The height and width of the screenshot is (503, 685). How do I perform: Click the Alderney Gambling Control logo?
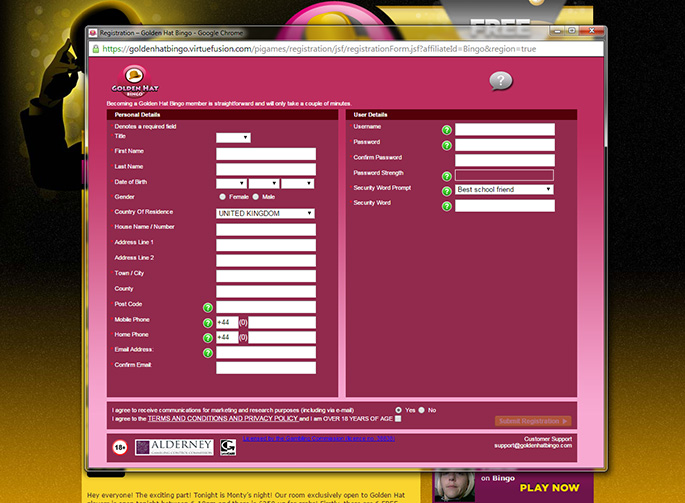pyautogui.click(x=174, y=447)
